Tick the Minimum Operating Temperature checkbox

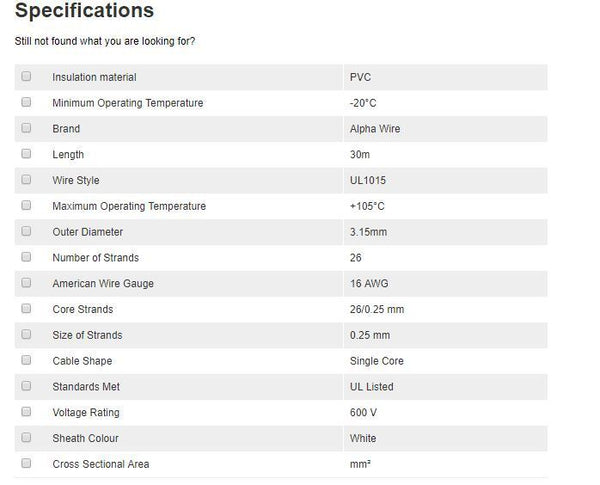[26, 102]
